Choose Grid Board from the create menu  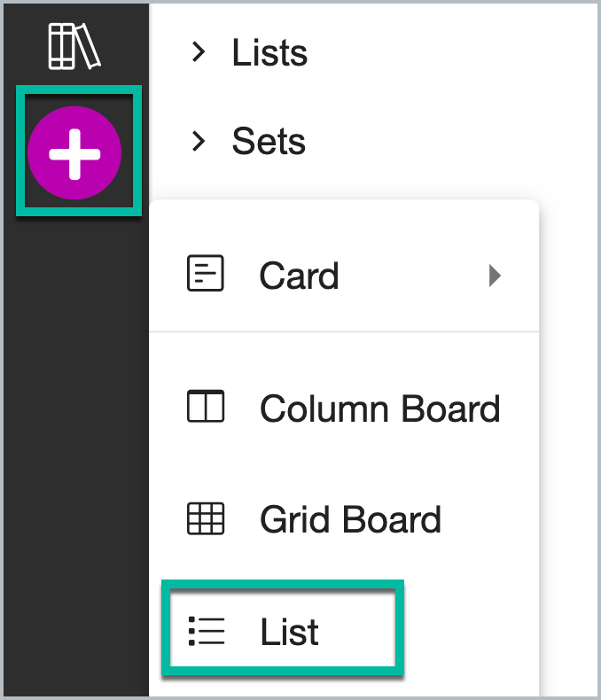point(344,519)
